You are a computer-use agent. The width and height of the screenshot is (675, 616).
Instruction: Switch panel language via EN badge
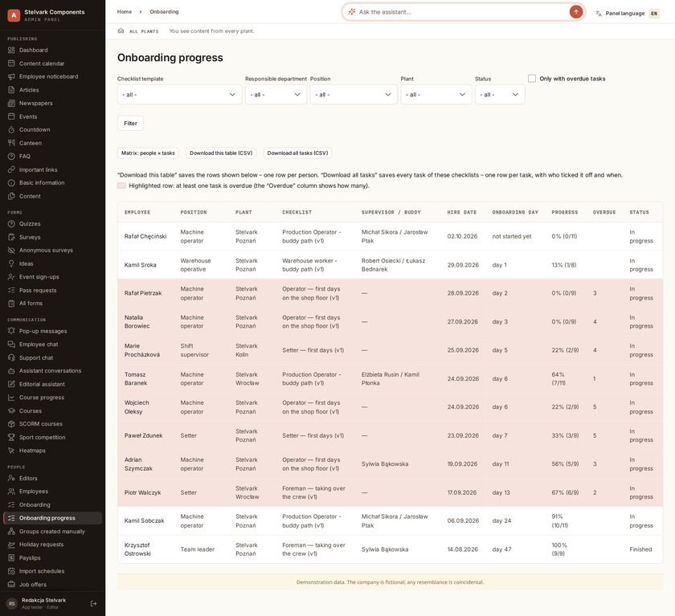pos(654,14)
